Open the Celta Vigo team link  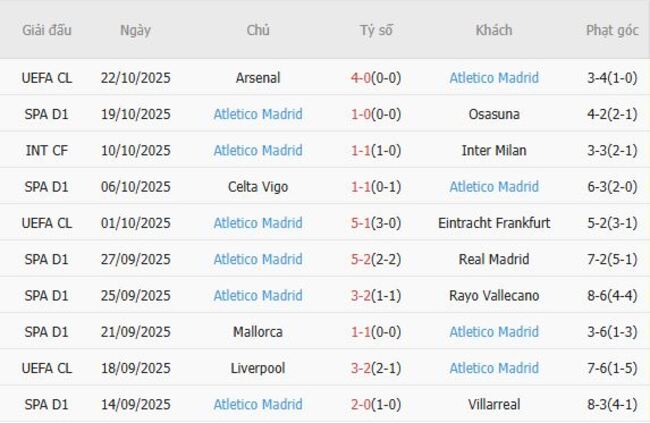[x=258, y=187]
